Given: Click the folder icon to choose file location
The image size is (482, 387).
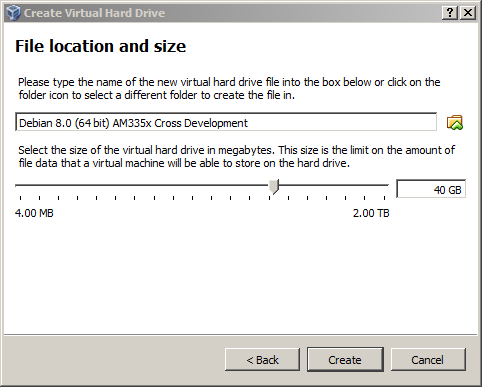Looking at the screenshot, I should (455, 122).
